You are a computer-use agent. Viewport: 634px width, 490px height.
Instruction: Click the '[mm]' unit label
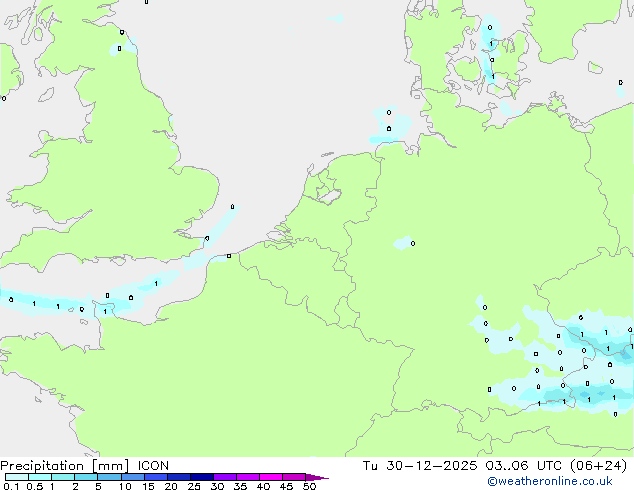pyautogui.click(x=110, y=466)
